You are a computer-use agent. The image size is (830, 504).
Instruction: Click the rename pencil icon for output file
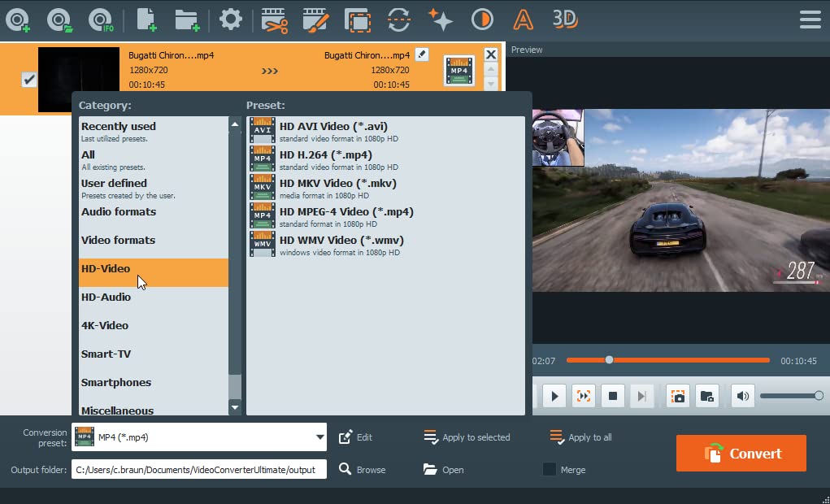pos(422,54)
